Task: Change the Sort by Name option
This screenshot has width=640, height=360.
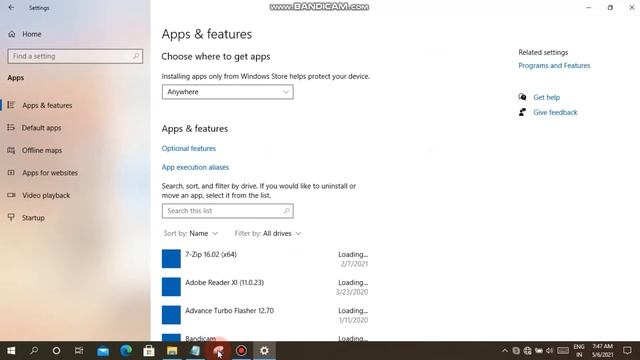Action: [x=191, y=233]
